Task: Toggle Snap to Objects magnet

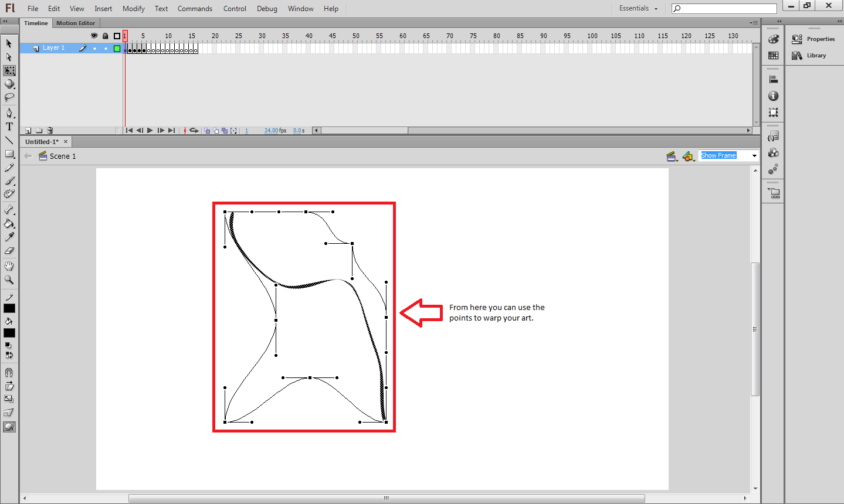Action: pyautogui.click(x=9, y=372)
